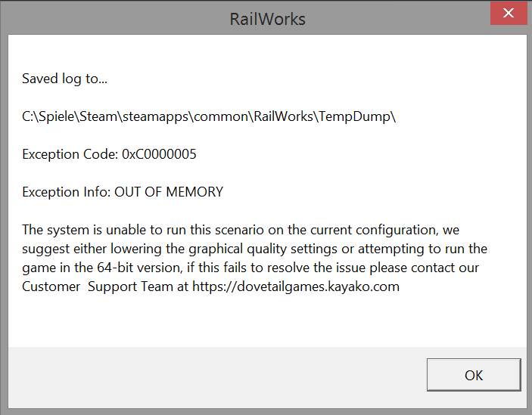
Task: Click the 'OUT OF MEMORY' text
Action: (169, 192)
